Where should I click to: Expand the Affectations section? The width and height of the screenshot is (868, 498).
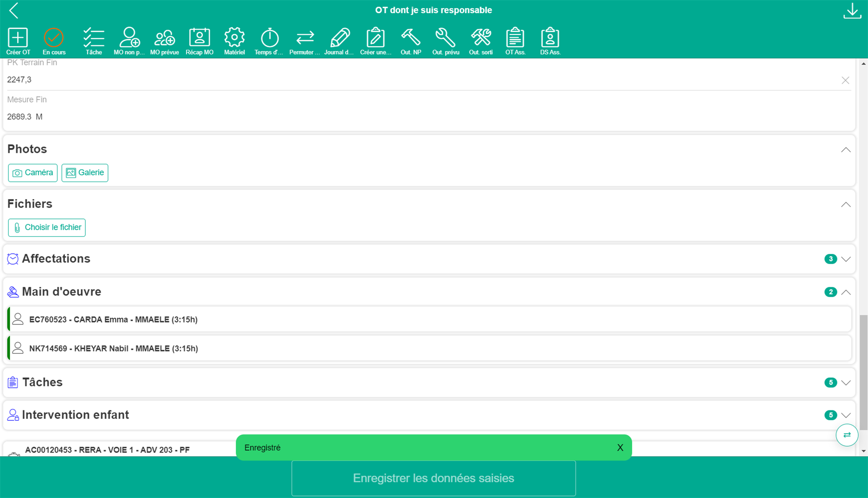tap(846, 259)
